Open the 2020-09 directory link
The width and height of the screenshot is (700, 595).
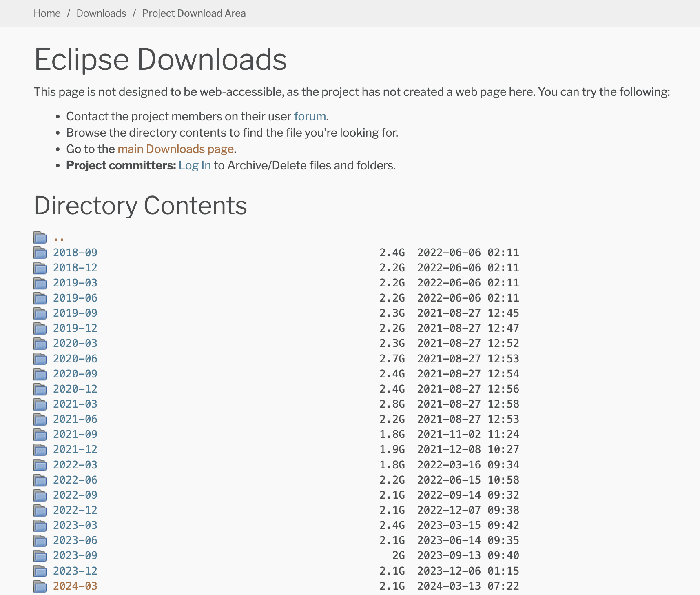pyautogui.click(x=75, y=374)
